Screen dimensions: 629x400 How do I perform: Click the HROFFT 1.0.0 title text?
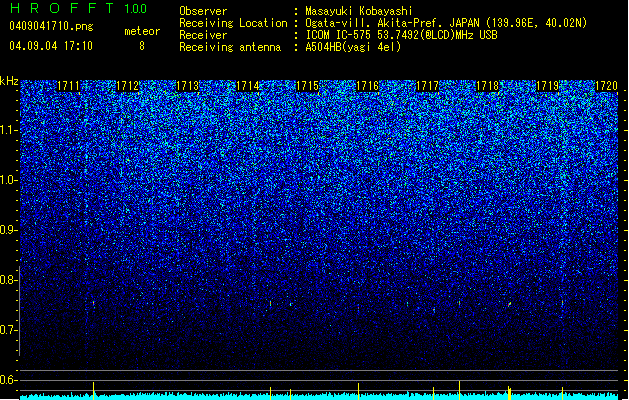pos(79,8)
